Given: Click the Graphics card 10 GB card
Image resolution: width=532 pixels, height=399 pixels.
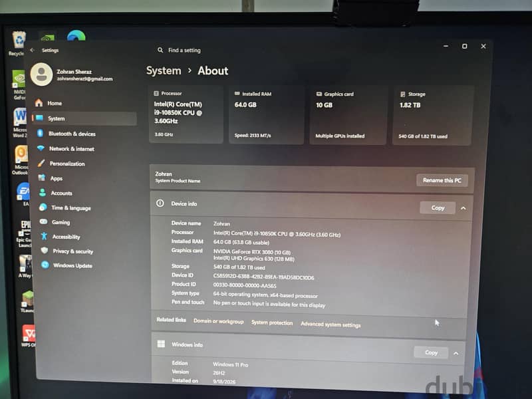Looking at the screenshot, I should tap(347, 115).
